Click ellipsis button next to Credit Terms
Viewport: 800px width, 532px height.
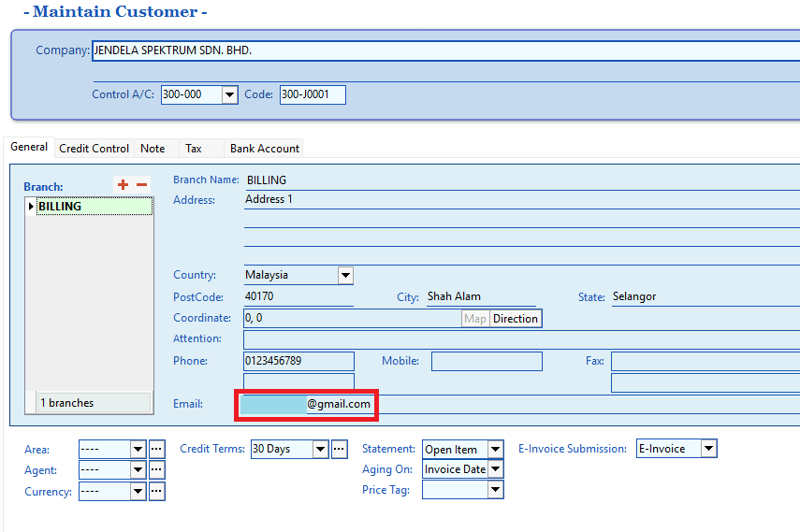340,449
